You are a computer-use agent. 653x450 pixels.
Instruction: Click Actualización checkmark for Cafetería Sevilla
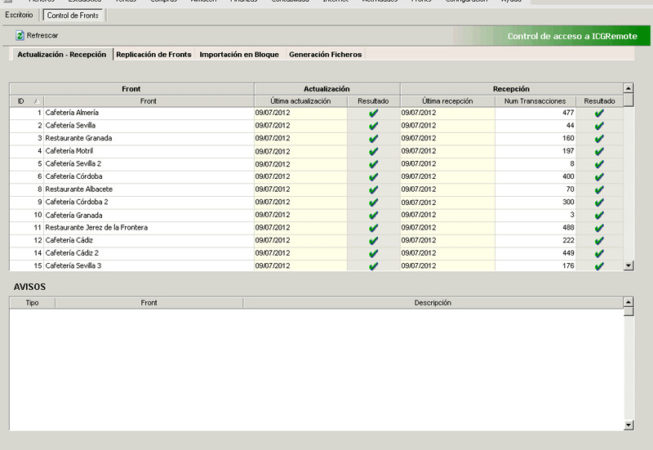pos(374,126)
